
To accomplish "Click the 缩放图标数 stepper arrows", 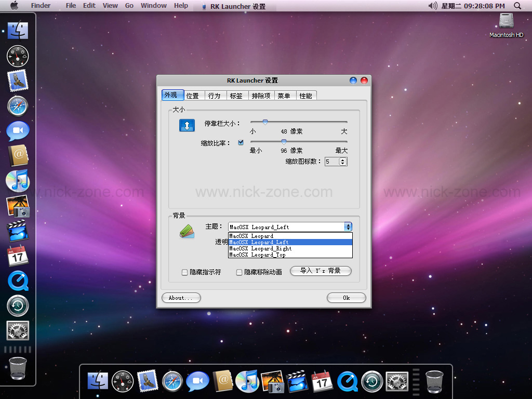I will pyautogui.click(x=343, y=162).
